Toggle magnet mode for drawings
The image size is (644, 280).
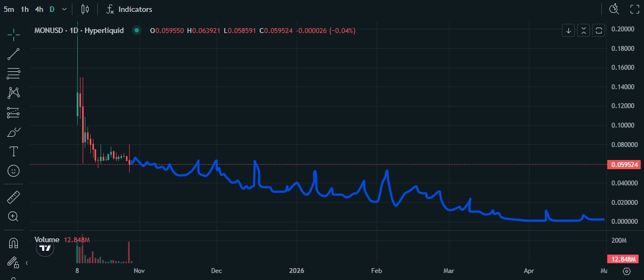[14, 243]
